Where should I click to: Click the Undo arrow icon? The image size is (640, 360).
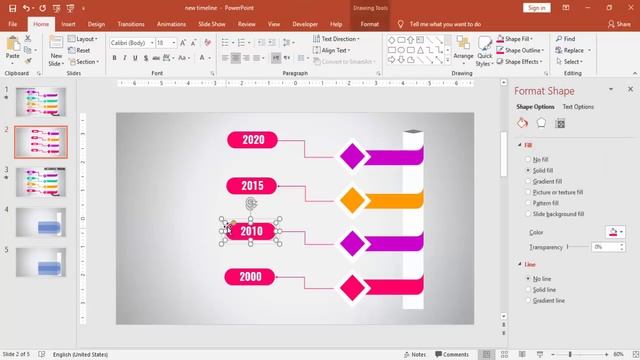pyautogui.click(x=26, y=8)
